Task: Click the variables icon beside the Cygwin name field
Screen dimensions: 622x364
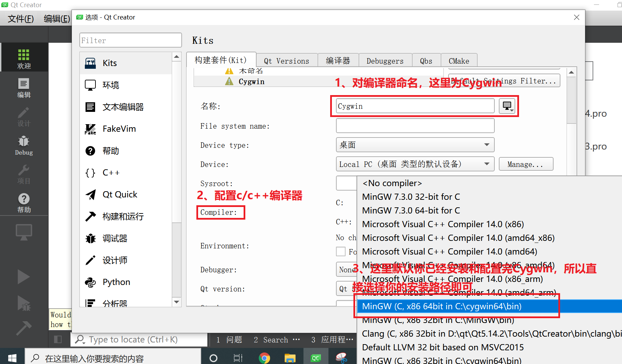Action: coord(507,106)
